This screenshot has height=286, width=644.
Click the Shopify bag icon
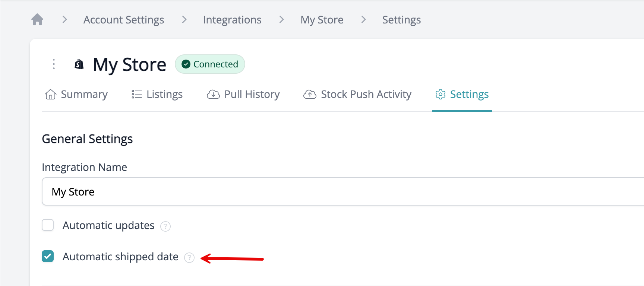pos(79,64)
